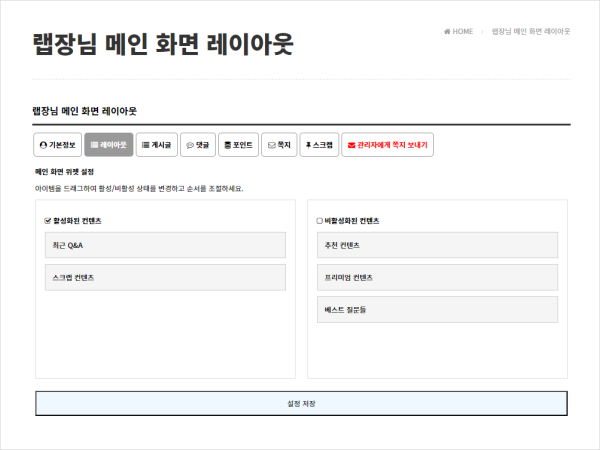The image size is (600, 450).
Task: Click 관리자에게 쪽지 보내기 button
Action: (x=388, y=145)
